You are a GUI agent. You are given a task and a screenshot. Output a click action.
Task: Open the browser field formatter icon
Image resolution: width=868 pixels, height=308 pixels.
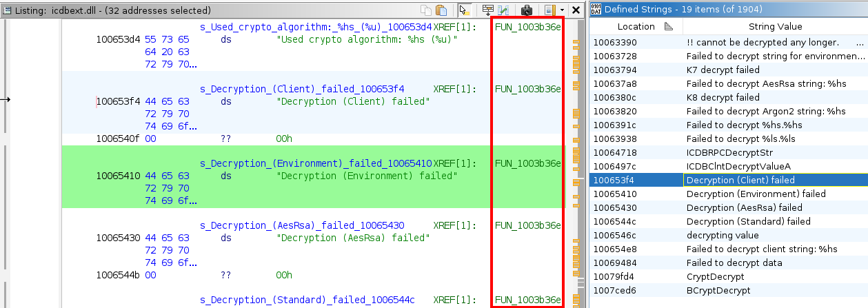point(487,10)
